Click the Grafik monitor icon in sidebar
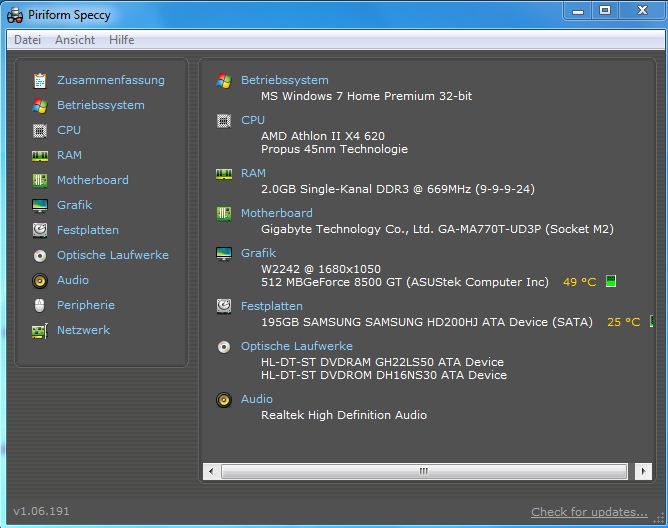Image resolution: width=668 pixels, height=528 pixels. pyautogui.click(x=40, y=205)
